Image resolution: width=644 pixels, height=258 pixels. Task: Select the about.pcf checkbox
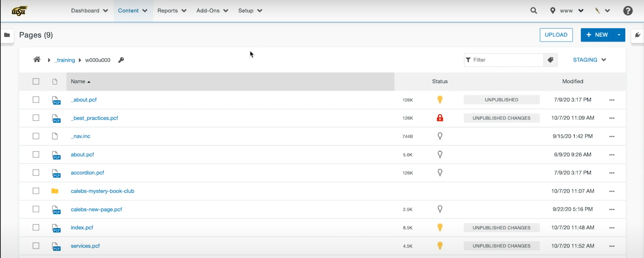pos(36,154)
